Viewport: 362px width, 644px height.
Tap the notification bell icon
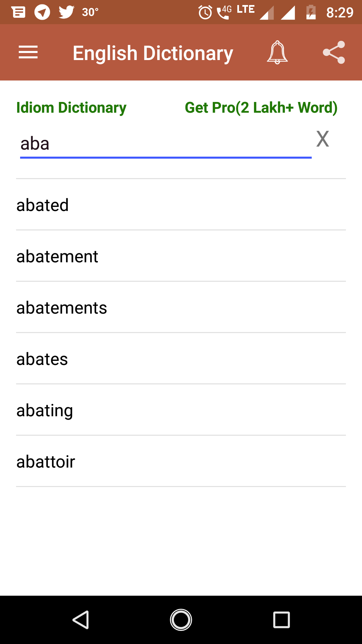pos(277,52)
